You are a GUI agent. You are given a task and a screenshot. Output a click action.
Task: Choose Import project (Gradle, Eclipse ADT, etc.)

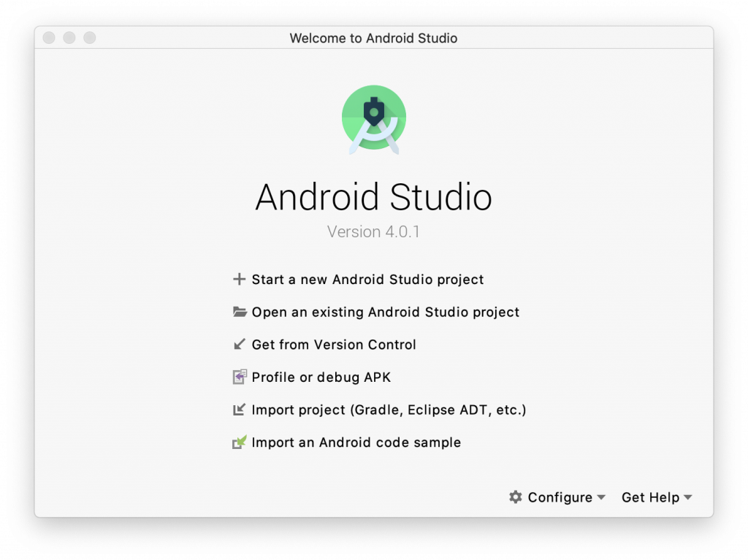[x=389, y=410]
